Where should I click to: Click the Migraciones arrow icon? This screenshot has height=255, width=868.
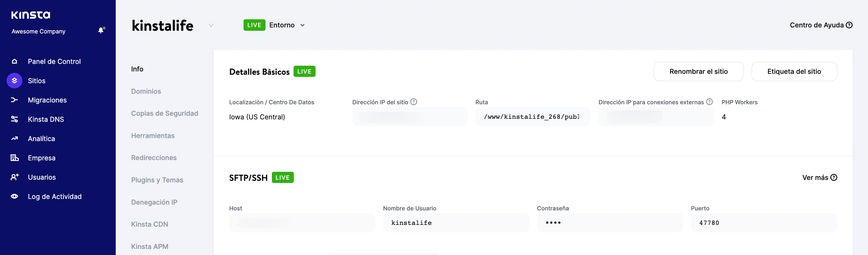[14, 100]
